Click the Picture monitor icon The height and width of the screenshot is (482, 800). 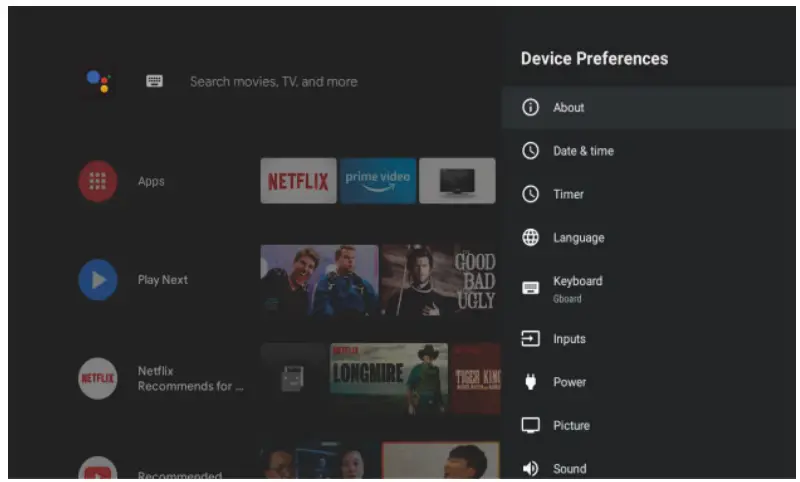pyautogui.click(x=530, y=425)
